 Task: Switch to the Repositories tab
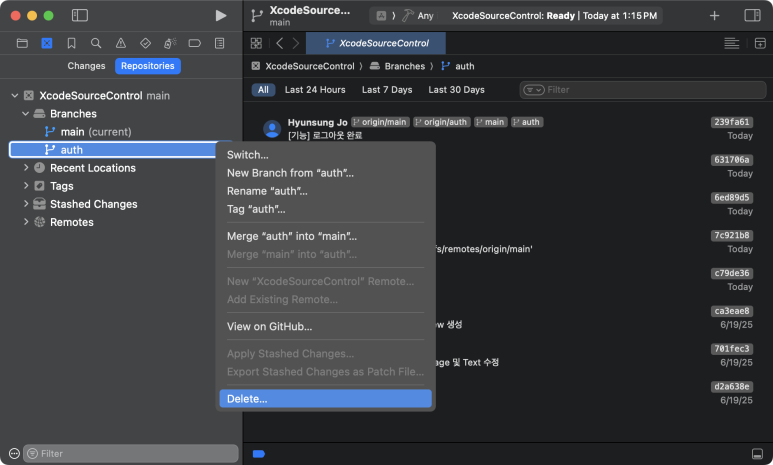[x=147, y=66]
